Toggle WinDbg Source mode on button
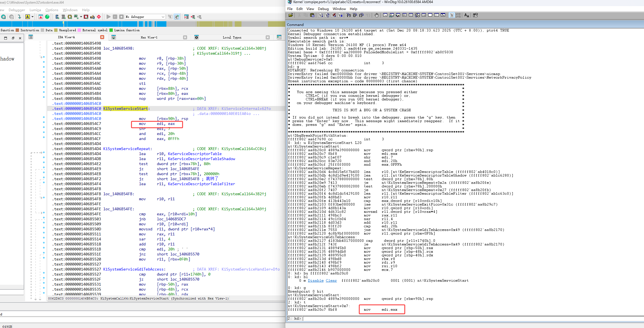 pyautogui.click(x=452, y=15)
